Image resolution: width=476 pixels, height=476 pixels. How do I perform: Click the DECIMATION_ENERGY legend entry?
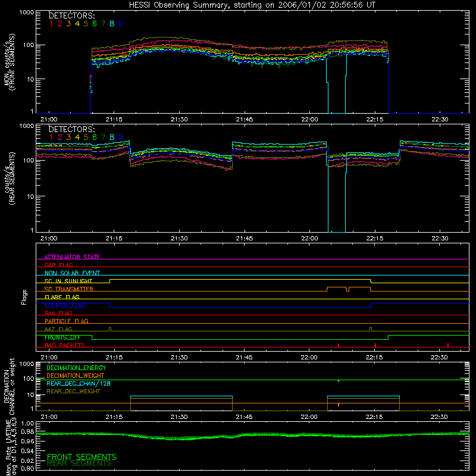point(76,368)
